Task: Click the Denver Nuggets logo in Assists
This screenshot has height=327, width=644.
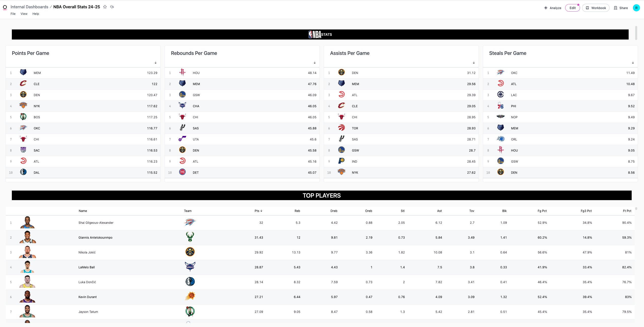Action: pyautogui.click(x=341, y=72)
